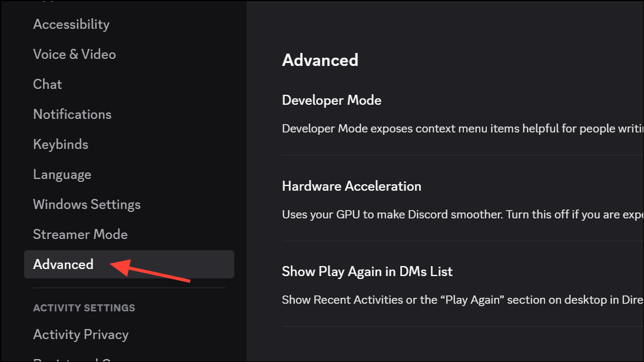This screenshot has width=644, height=362.
Task: Click the Show Play Again setting title
Action: coord(367,271)
